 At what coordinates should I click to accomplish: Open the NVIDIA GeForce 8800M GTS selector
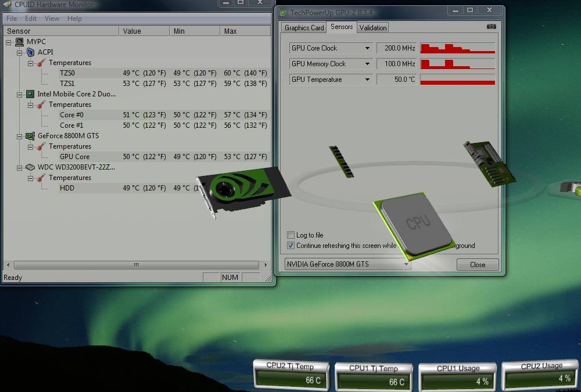[347, 264]
